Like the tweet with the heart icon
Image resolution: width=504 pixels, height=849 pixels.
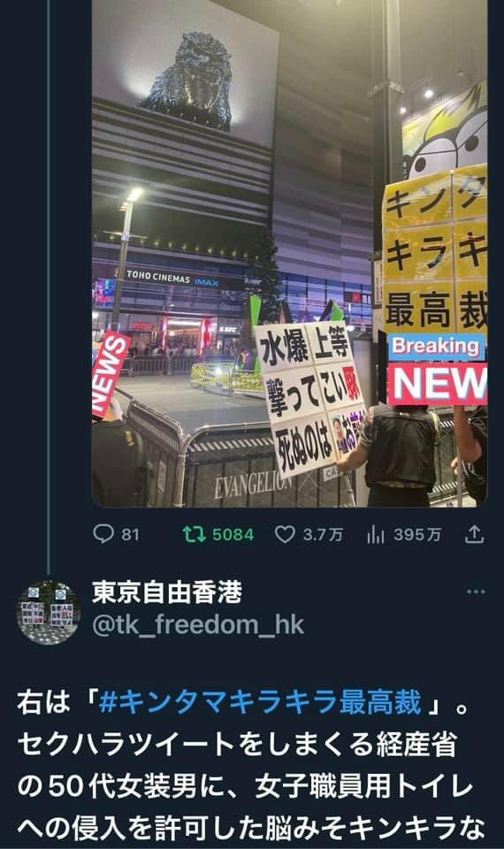tap(285, 534)
